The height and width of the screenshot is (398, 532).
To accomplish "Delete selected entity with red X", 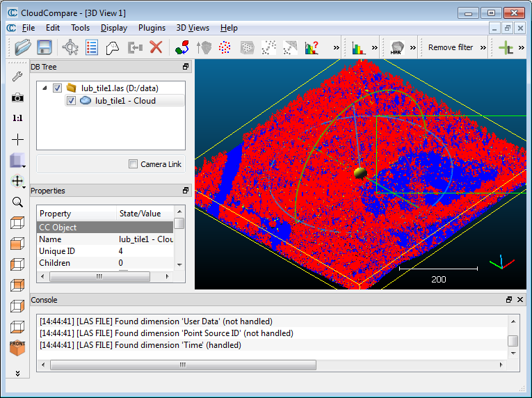I will (x=156, y=47).
